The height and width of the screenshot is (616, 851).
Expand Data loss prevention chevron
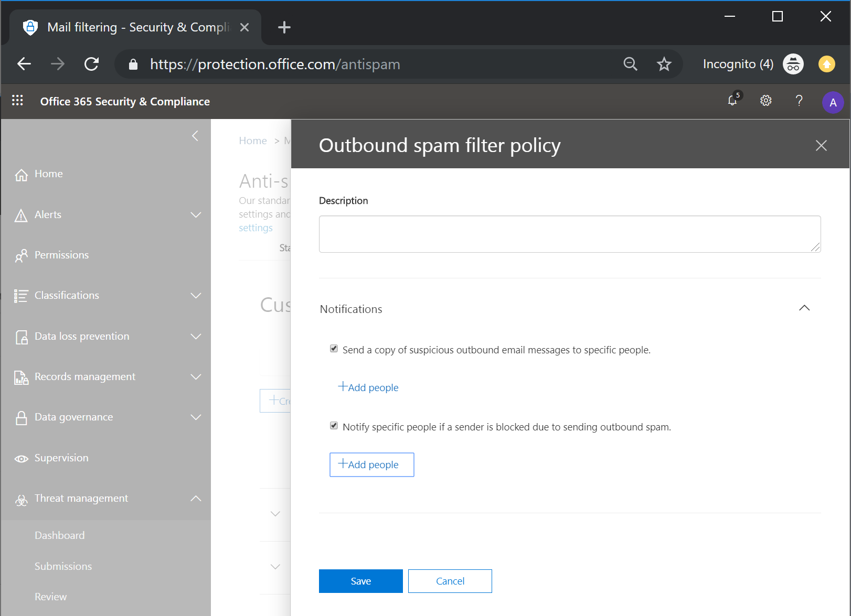click(196, 337)
